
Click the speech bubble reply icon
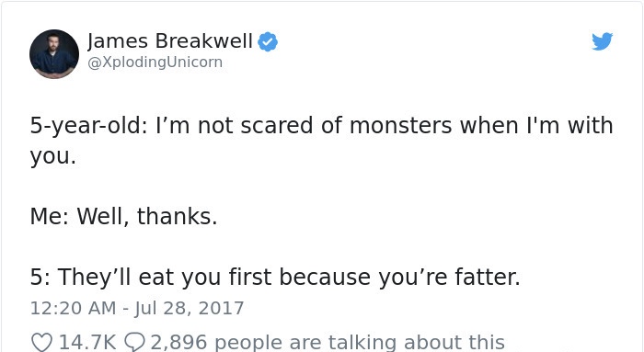pos(134,342)
